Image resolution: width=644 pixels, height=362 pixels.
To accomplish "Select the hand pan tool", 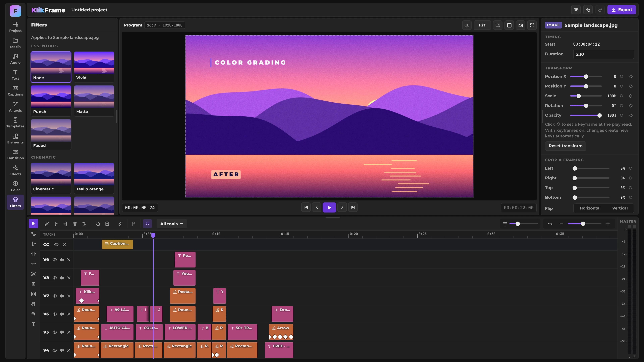I will pyautogui.click(x=34, y=304).
